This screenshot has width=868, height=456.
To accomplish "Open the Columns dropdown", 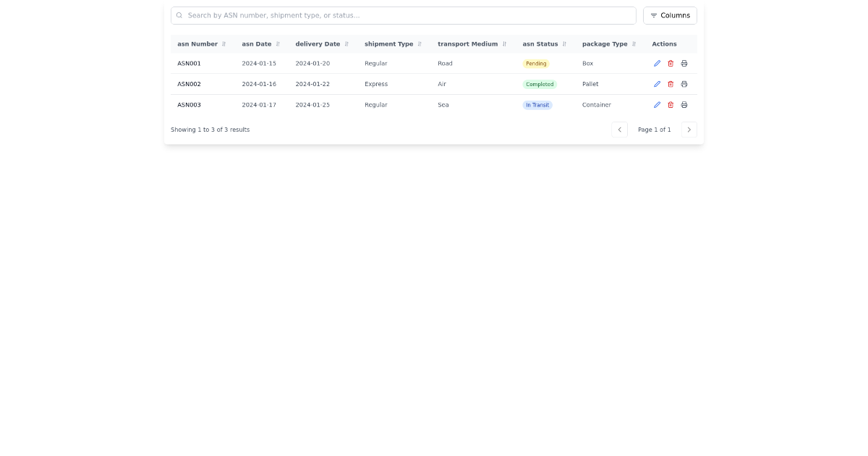I will [x=670, y=15].
